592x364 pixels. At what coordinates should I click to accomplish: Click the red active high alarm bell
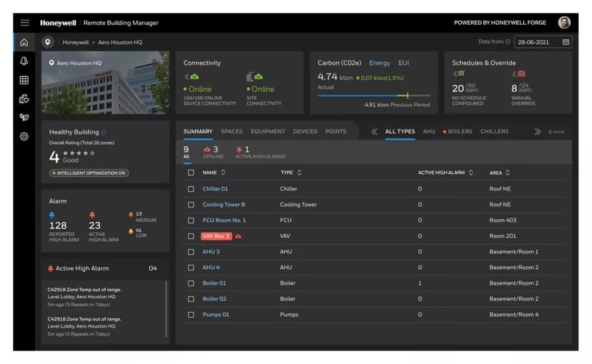point(92,215)
